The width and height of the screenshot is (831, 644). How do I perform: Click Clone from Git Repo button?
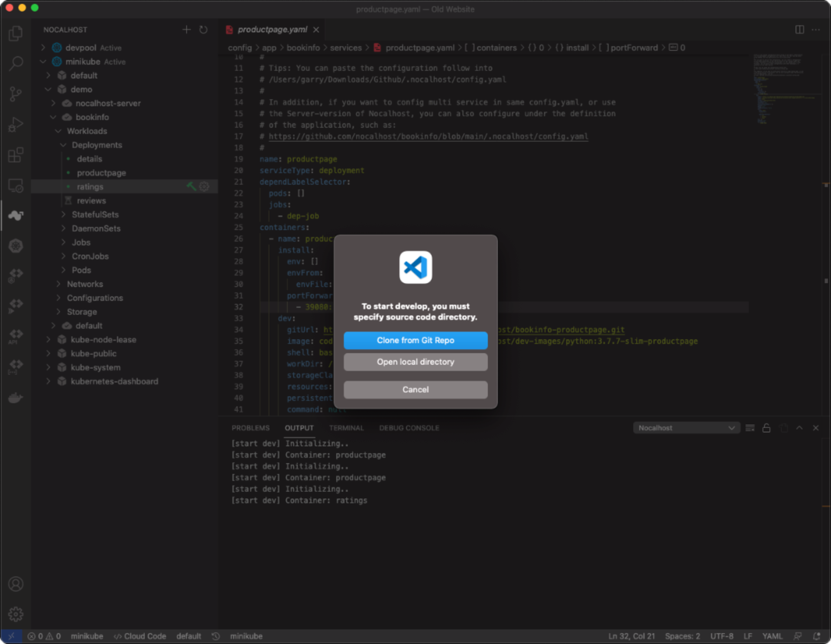tap(415, 340)
